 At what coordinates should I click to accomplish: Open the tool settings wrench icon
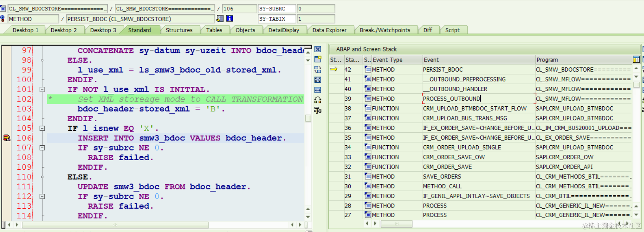coord(318,110)
